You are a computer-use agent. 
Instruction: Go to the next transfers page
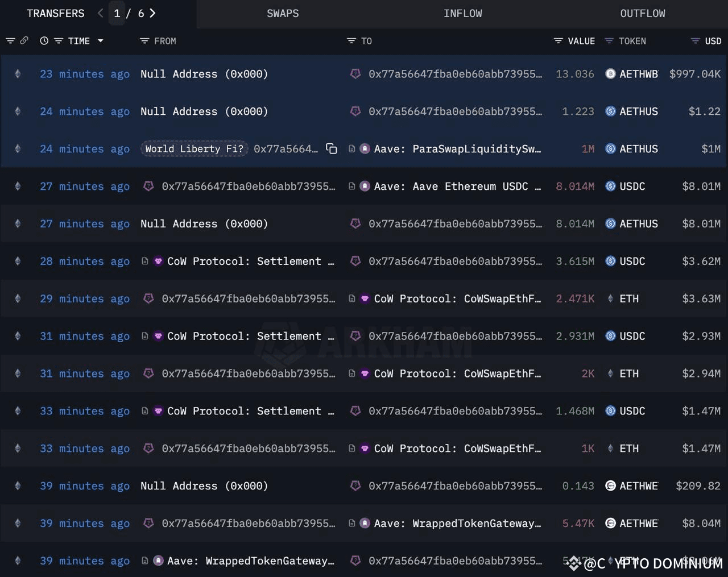click(x=152, y=13)
